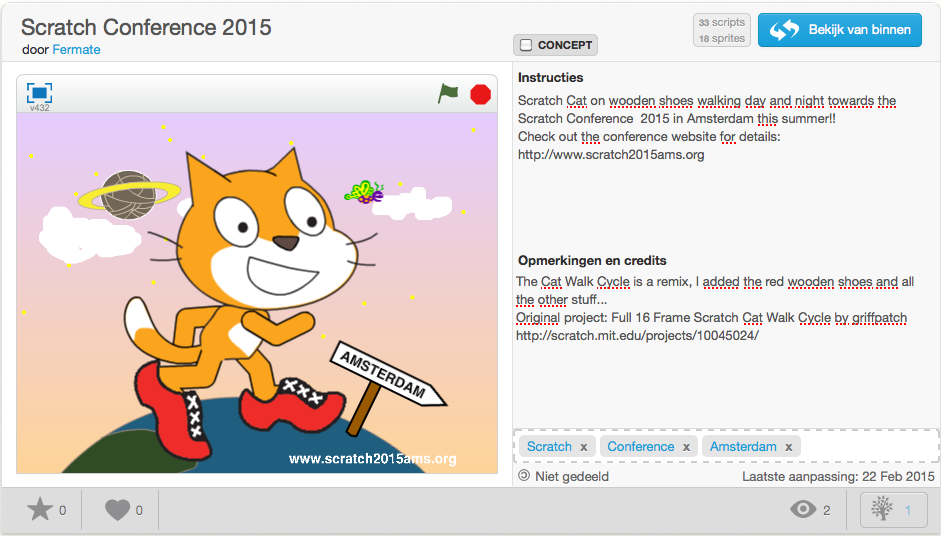Screen dimensions: 941x536
Task: Click the butterfly sprite on stage
Action: (x=364, y=192)
